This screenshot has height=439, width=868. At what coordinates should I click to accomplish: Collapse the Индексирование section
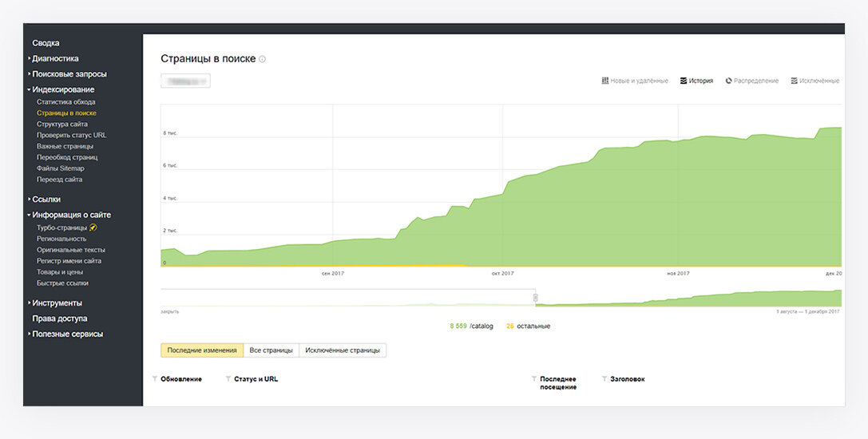click(30, 89)
